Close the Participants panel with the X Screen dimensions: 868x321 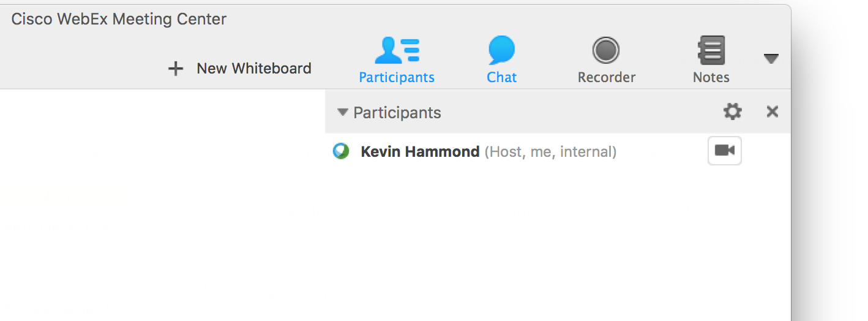[x=773, y=111]
